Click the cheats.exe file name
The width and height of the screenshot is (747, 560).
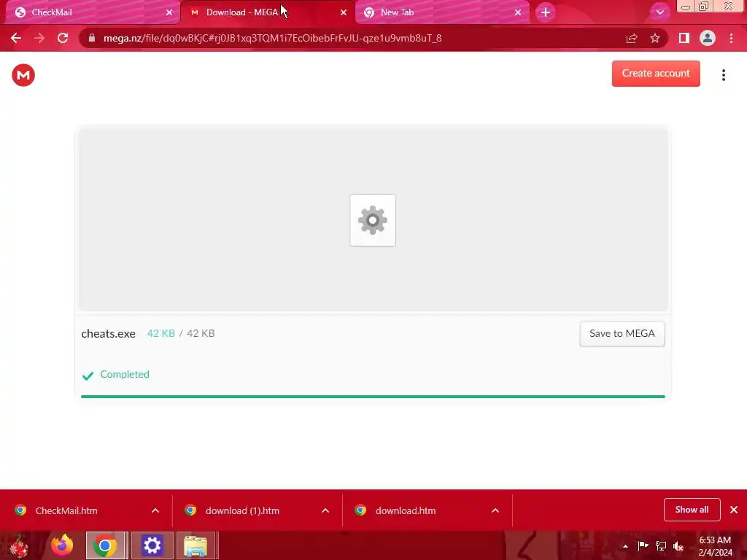(108, 333)
